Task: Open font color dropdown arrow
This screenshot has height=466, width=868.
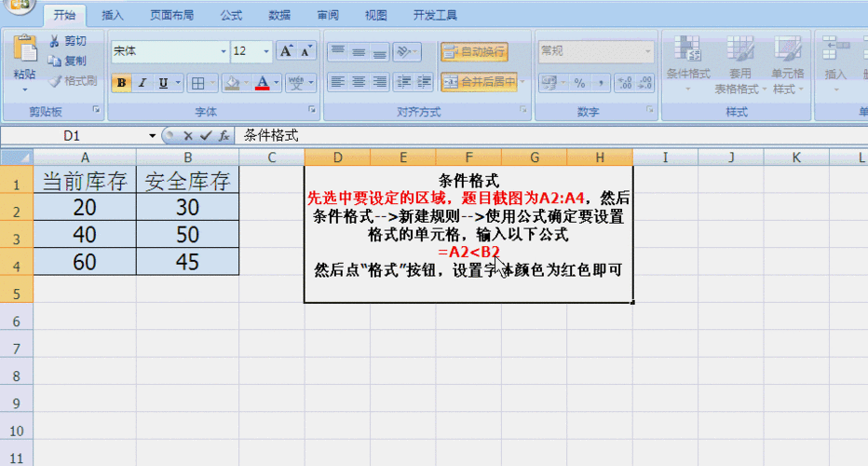Action: tap(277, 83)
